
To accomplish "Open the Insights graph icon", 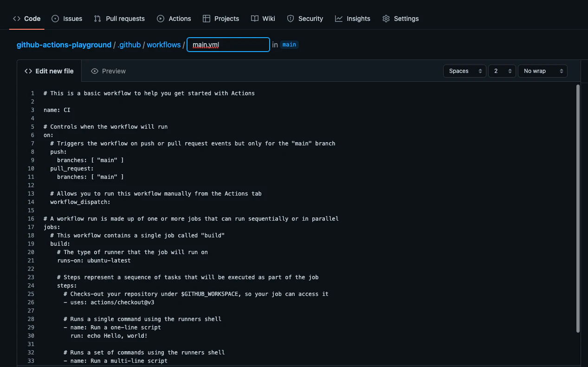I will click(x=339, y=19).
